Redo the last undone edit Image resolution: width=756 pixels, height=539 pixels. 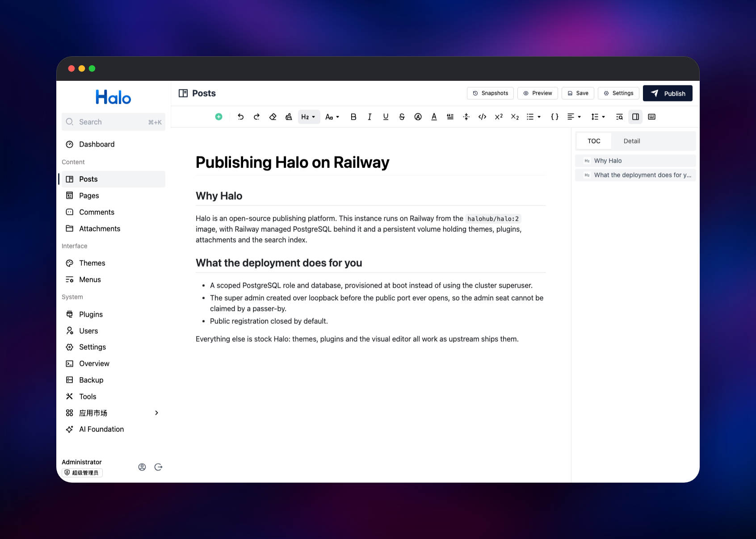click(x=256, y=117)
